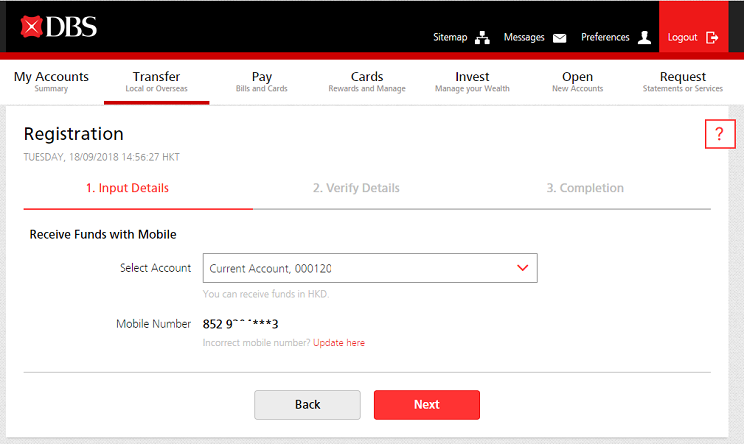Open the Cards Rewards and Manage menu
This screenshot has width=744, height=444.
pos(367,81)
